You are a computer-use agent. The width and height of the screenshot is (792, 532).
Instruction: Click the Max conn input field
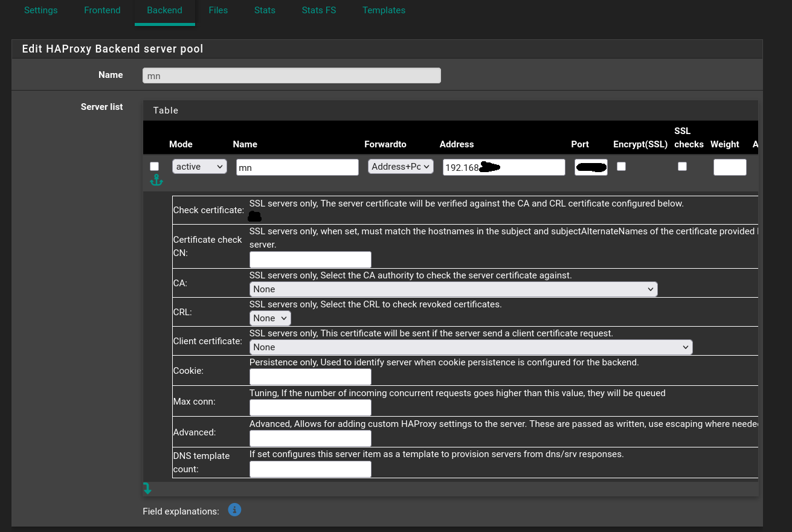[x=310, y=408]
